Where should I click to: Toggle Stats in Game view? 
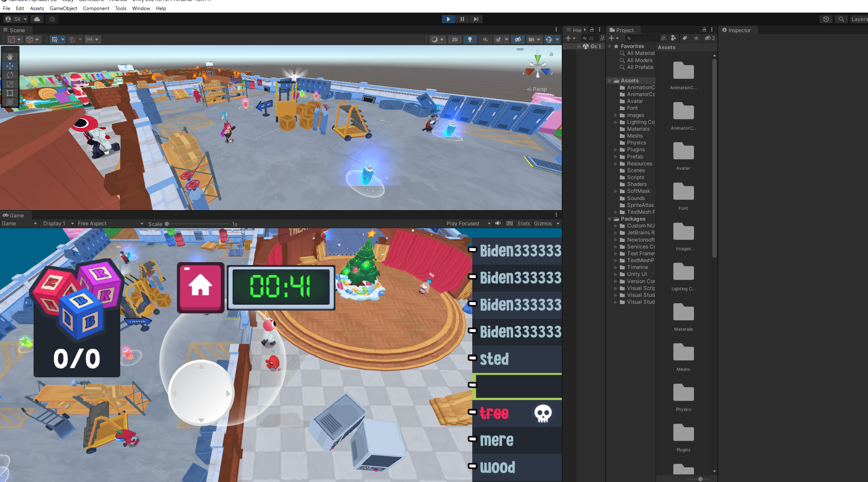click(524, 223)
